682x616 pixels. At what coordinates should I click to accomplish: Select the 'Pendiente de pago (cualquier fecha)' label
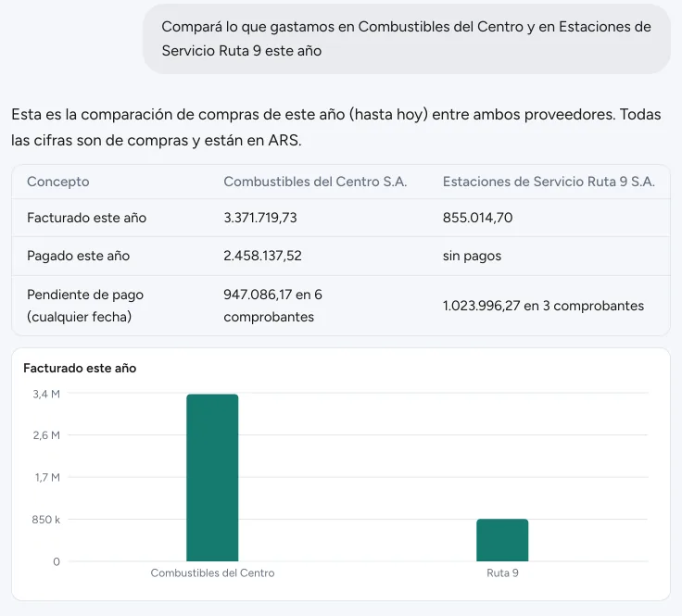(x=85, y=306)
